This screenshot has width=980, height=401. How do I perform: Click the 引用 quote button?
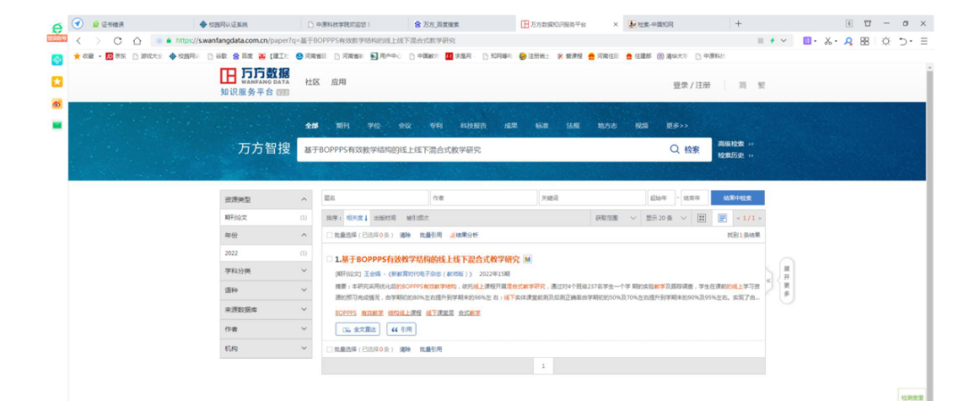(401, 329)
